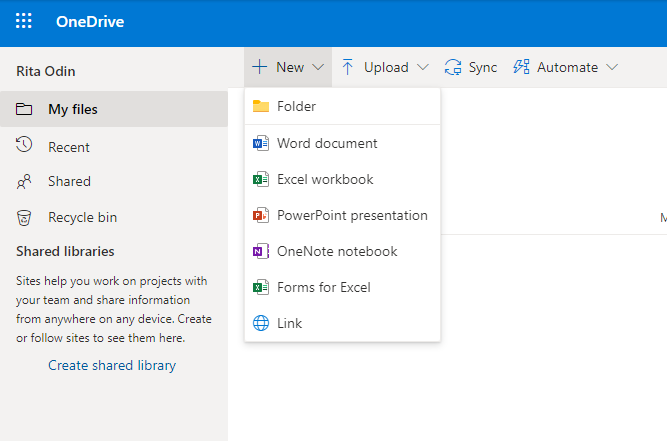Viewport: 667px width, 441px height.
Task: Click the New button label
Action: 290,67
